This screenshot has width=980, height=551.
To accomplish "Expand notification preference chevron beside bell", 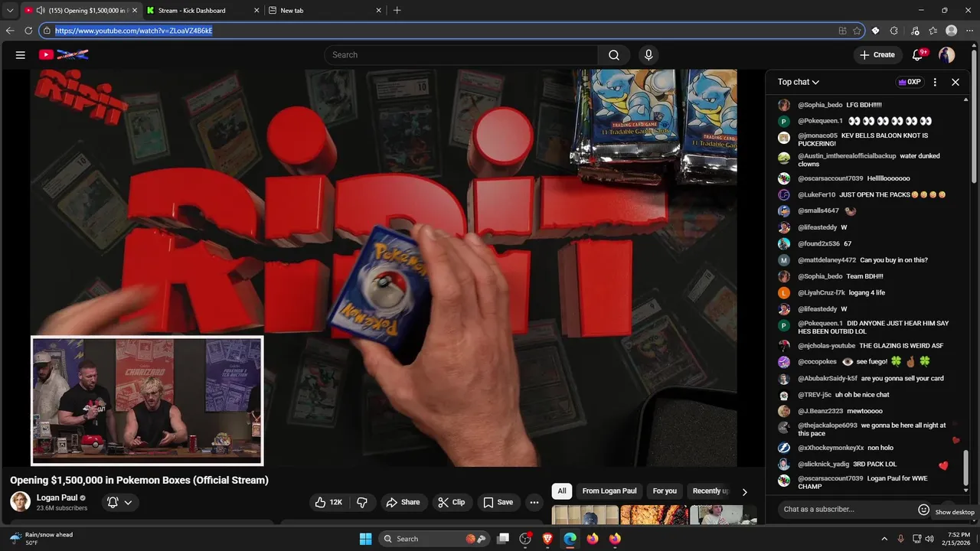I will pos(128,502).
